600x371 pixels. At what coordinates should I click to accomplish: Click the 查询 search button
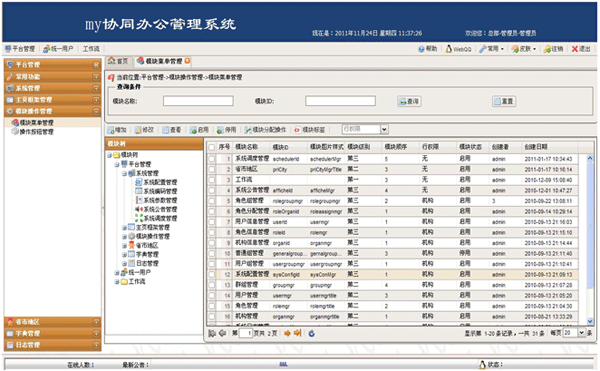point(409,101)
